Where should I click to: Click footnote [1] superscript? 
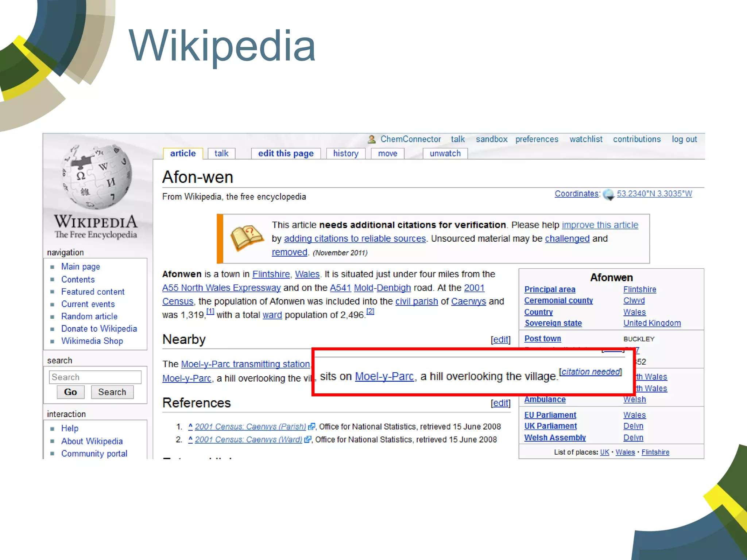click(210, 311)
